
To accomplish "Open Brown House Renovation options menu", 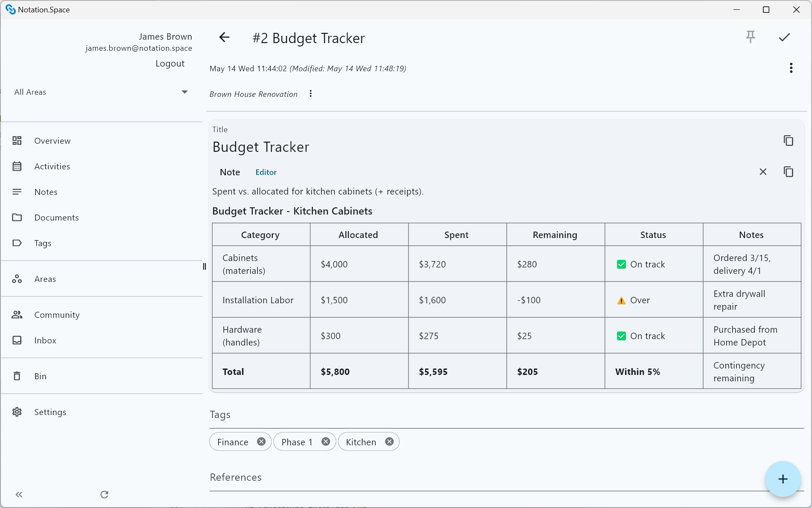I will 310,94.
